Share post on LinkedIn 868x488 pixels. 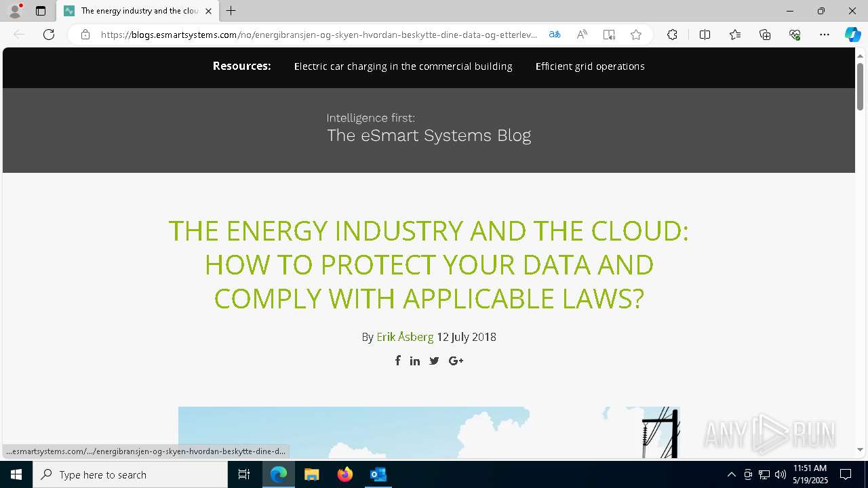click(x=415, y=361)
